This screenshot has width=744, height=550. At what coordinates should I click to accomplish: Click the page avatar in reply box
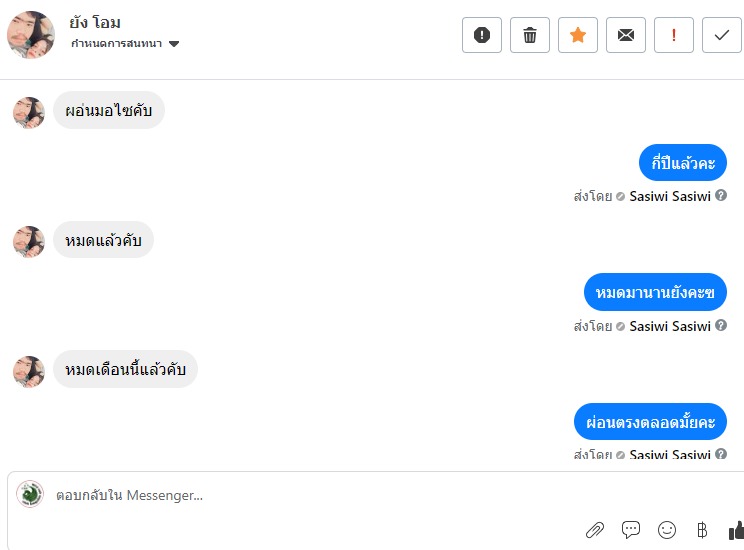(x=30, y=494)
